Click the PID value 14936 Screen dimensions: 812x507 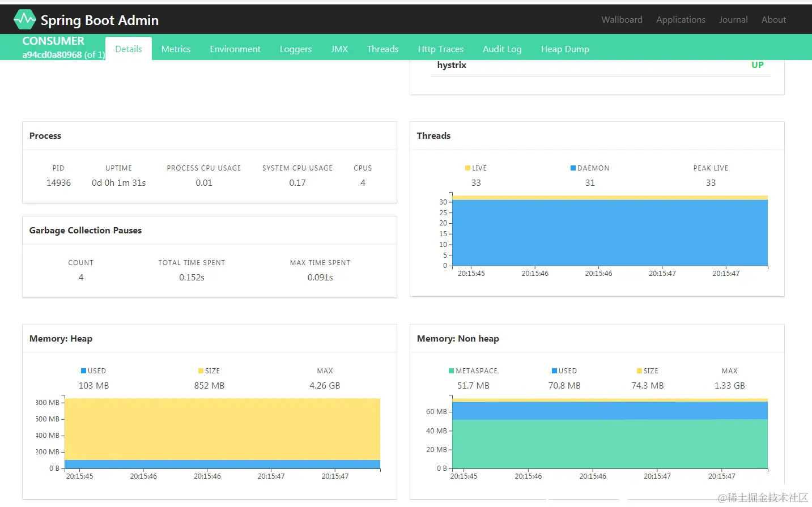pyautogui.click(x=59, y=183)
